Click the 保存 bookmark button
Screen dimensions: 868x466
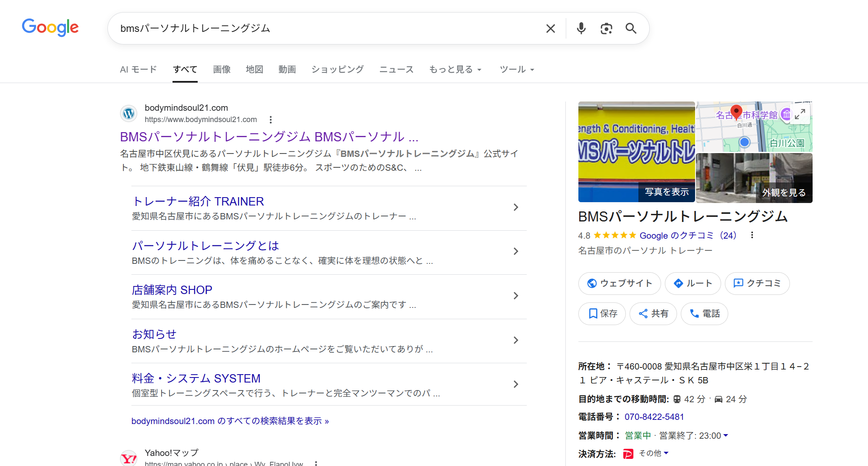point(602,314)
